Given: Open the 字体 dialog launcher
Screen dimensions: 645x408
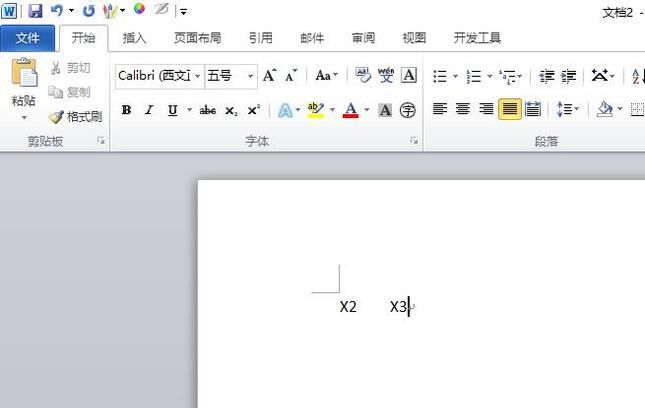Looking at the screenshot, I should [x=413, y=141].
